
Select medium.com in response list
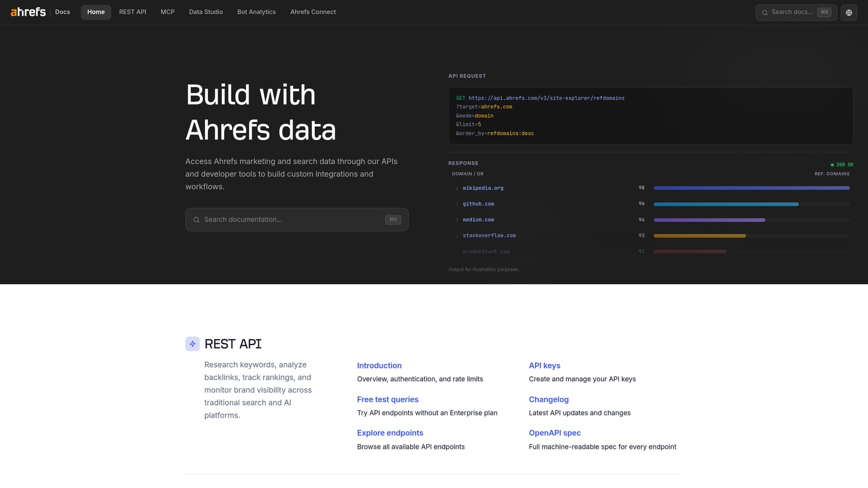(478, 220)
